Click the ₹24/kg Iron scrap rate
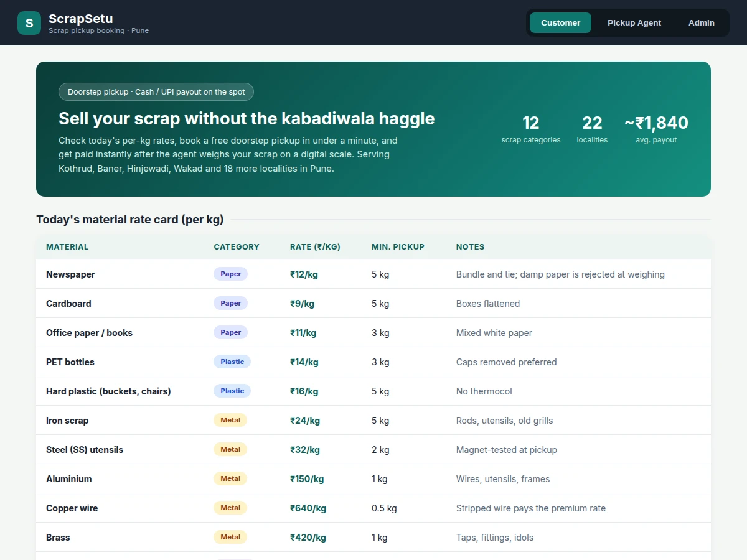747x560 pixels. click(305, 421)
